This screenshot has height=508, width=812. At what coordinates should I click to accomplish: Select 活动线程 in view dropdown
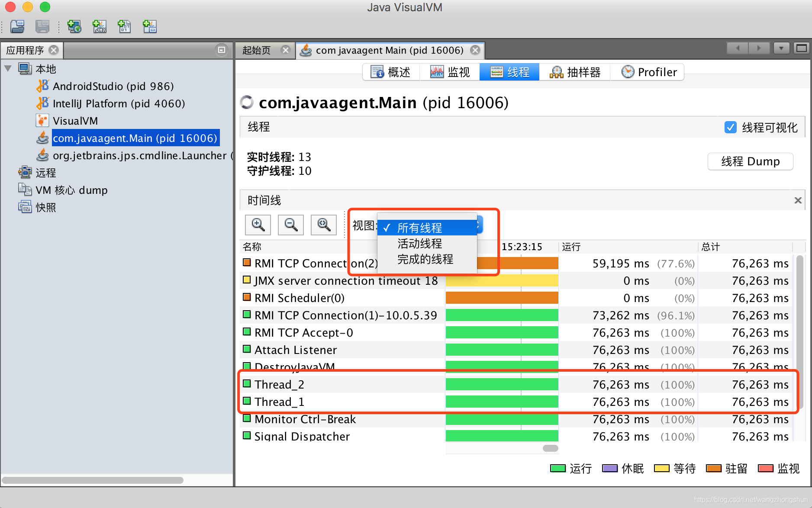427,244
